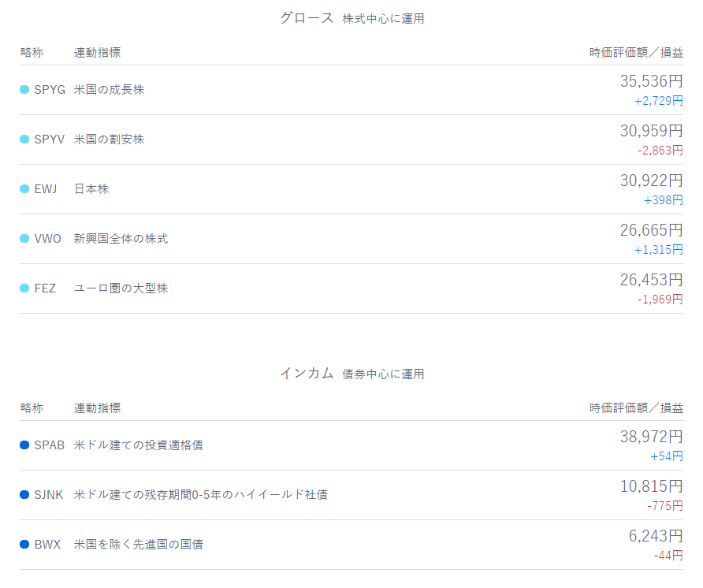Click the 新興国全体の株式 description

tap(121, 239)
